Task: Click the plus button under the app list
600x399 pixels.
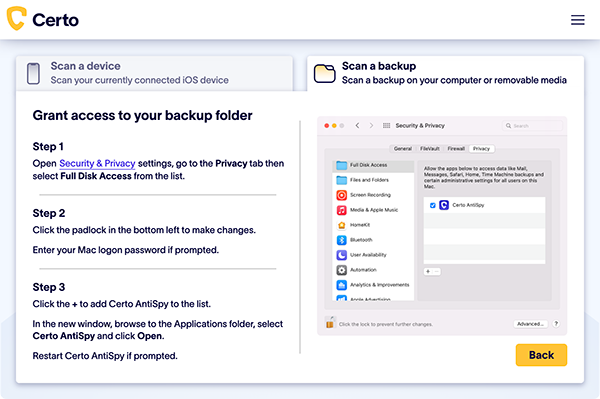Action: coord(428,272)
